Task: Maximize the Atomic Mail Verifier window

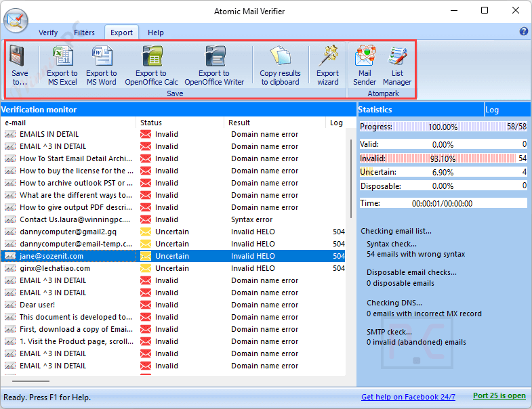Action: pyautogui.click(x=485, y=11)
